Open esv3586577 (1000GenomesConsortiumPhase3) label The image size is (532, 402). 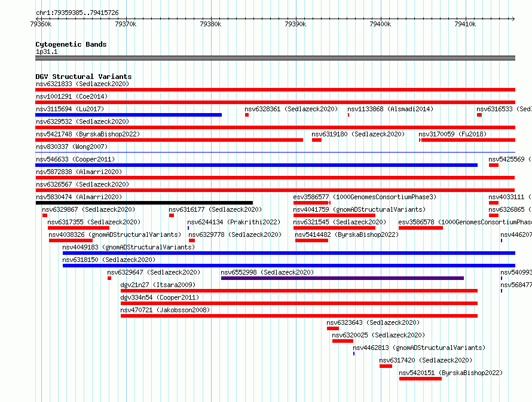365,197
